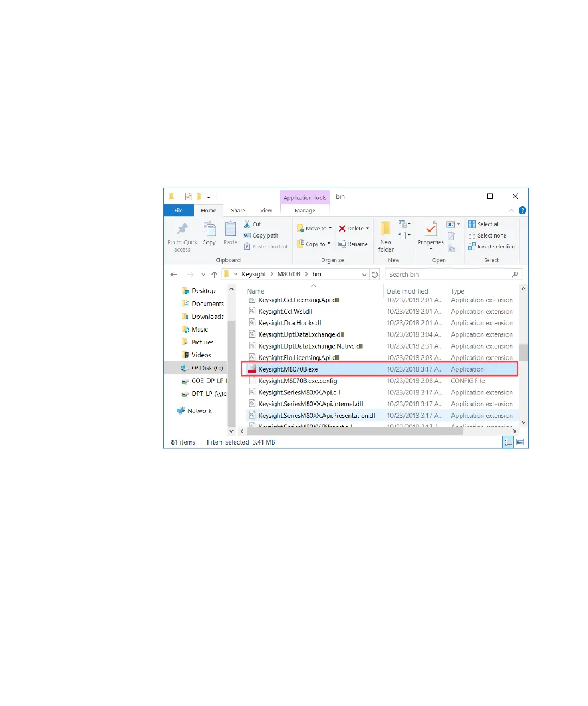The image size is (588, 706).
Task: Cut the selected file
Action: coord(253,224)
